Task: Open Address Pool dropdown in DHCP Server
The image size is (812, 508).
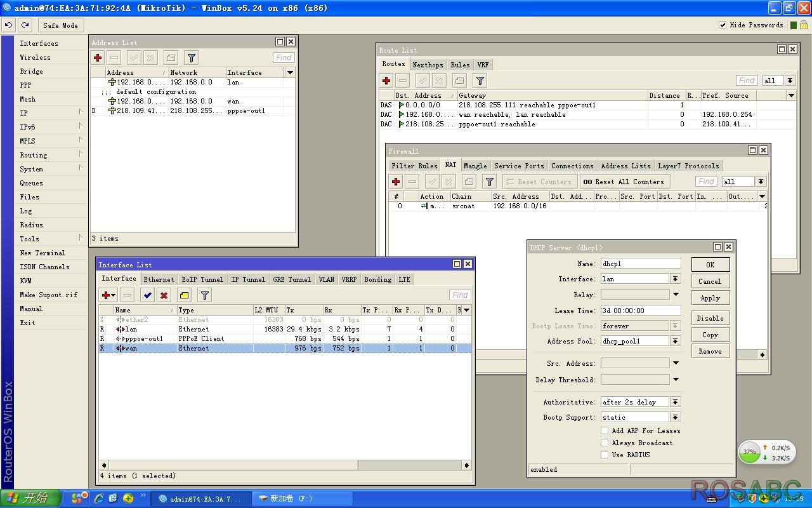Action: pos(676,341)
